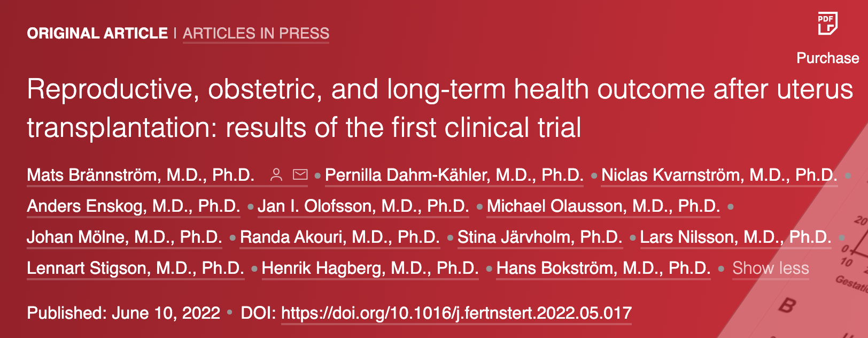This screenshot has height=338, width=868.
Task: Collapse author list with Show less
Action: [x=771, y=268]
